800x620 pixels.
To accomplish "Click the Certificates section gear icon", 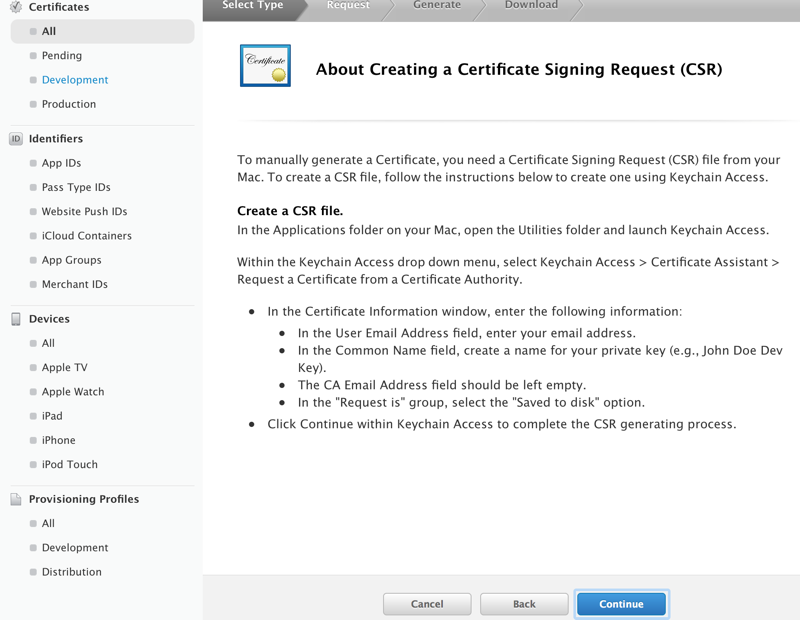I will coord(16,7).
